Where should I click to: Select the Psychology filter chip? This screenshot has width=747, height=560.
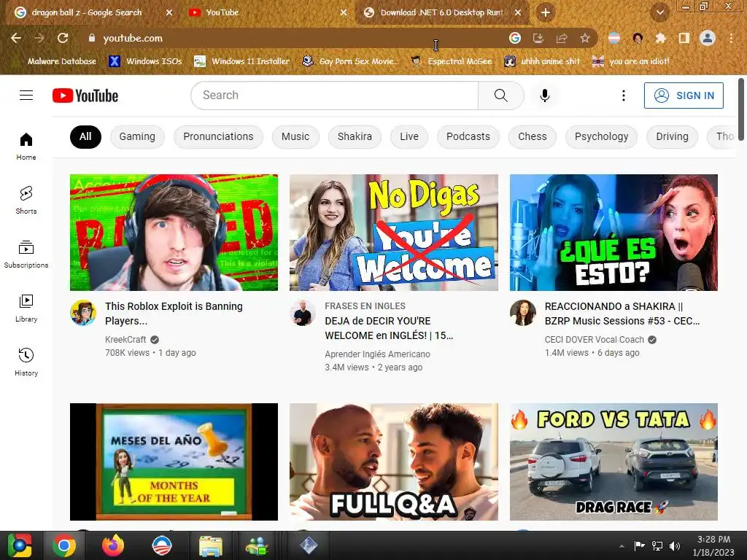601,136
